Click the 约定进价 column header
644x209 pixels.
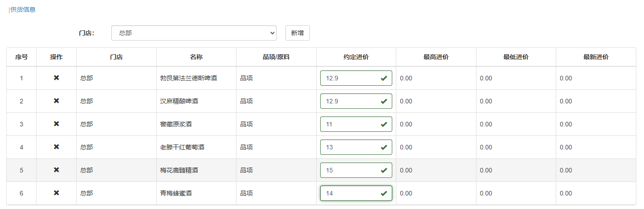point(356,57)
